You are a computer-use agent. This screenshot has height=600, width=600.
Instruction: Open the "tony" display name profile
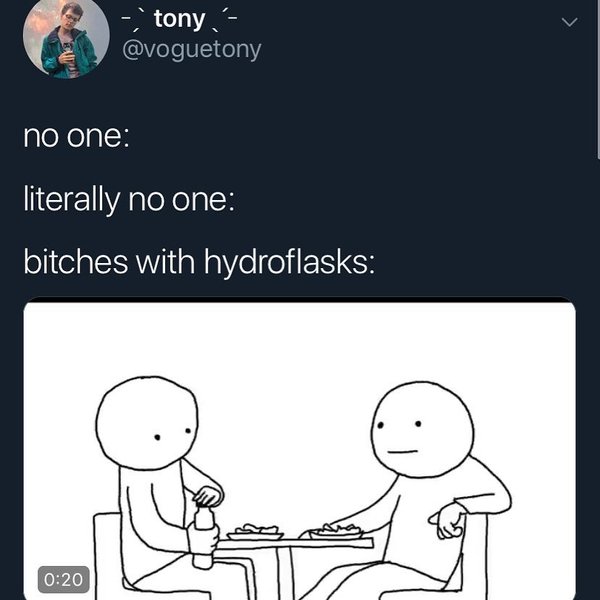pyautogui.click(x=180, y=19)
